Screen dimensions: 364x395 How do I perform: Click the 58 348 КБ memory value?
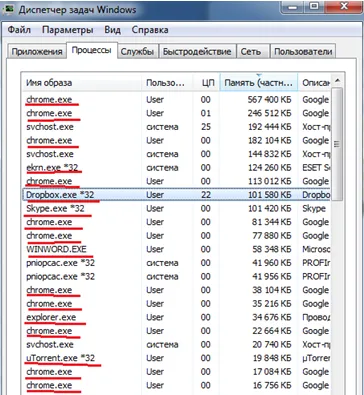pos(272,249)
